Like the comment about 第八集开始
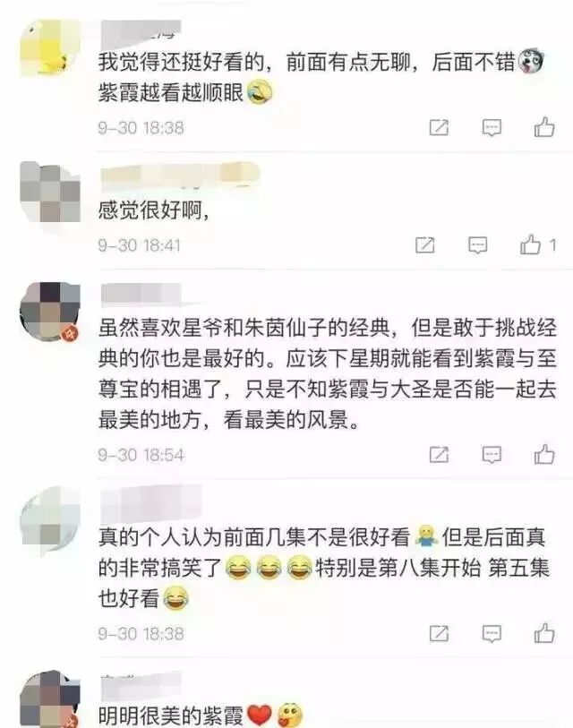 pyautogui.click(x=544, y=633)
